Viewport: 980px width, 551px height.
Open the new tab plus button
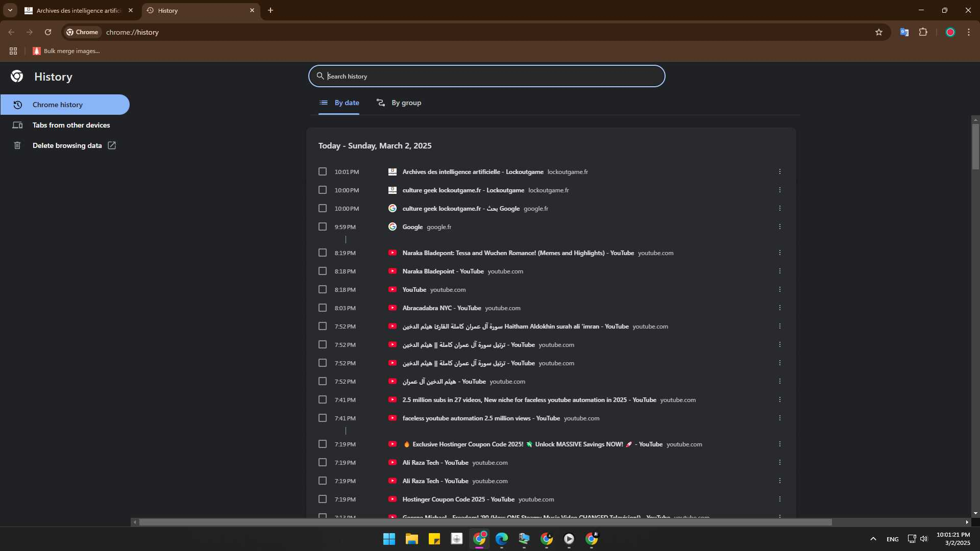(x=271, y=10)
